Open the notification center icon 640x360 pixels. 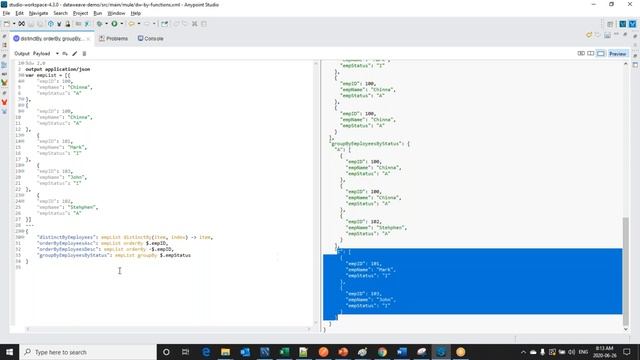[x=627, y=352]
